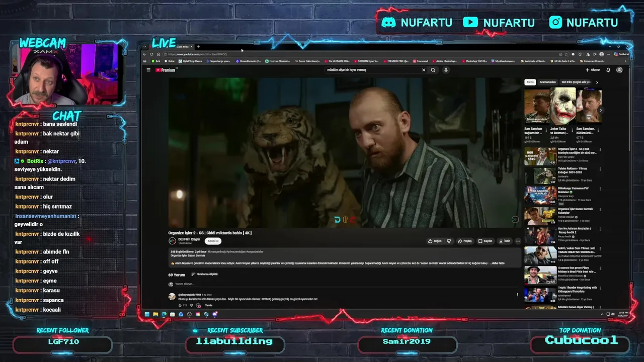The height and width of the screenshot is (362, 644).
Task: Click the paused video player frame
Action: click(x=344, y=152)
